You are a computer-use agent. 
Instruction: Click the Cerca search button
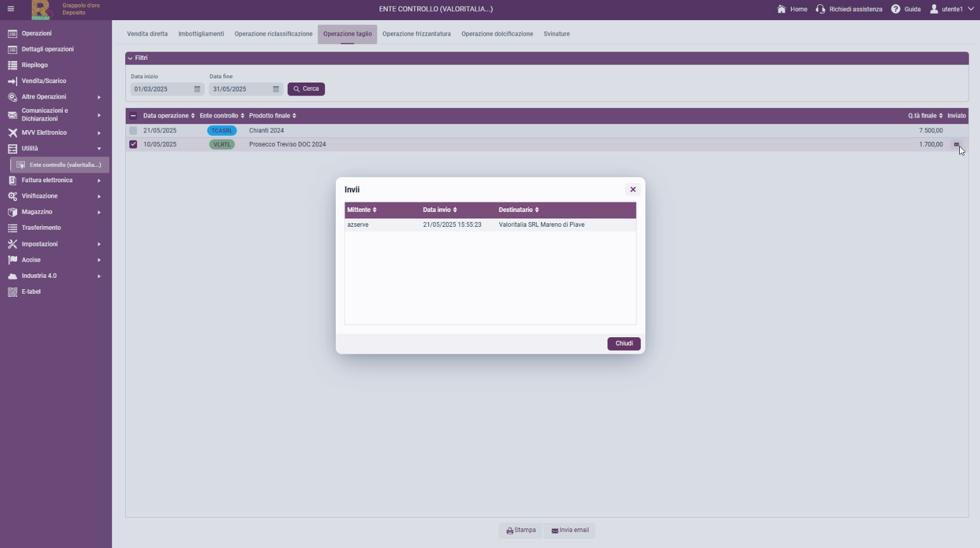(x=306, y=89)
